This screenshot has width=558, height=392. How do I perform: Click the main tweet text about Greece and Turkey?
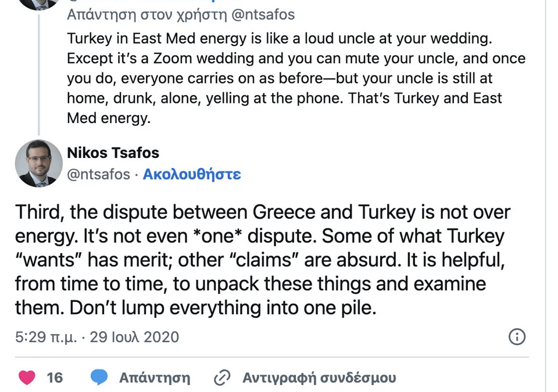262,260
